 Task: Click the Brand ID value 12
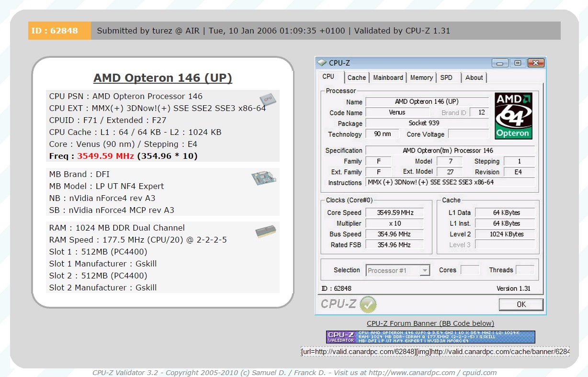click(480, 112)
